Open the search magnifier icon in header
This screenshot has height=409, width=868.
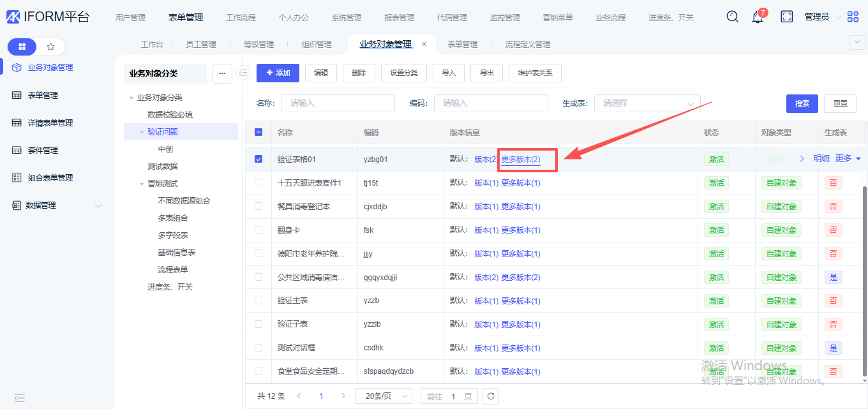(x=733, y=17)
